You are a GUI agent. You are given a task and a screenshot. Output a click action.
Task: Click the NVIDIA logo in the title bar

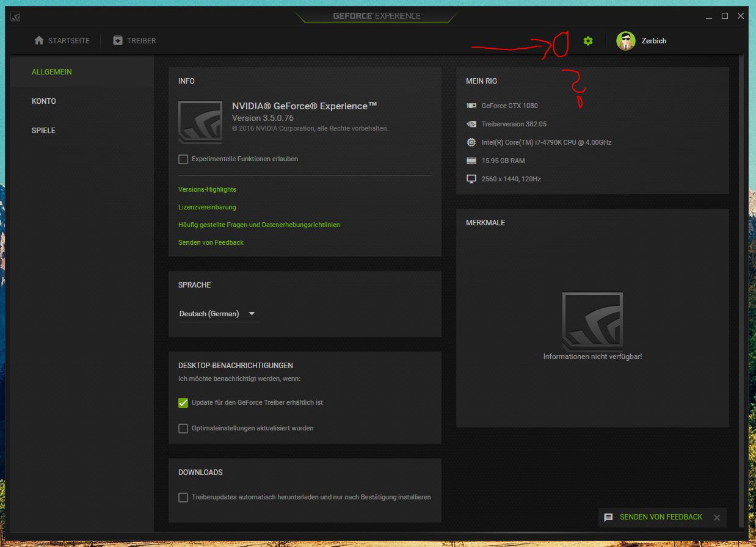point(15,16)
